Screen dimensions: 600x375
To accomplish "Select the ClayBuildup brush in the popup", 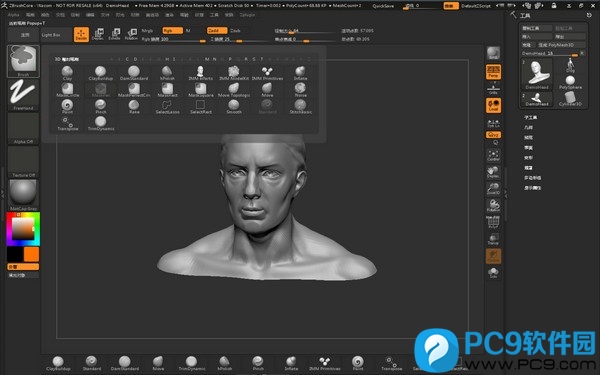I will 101,73.
